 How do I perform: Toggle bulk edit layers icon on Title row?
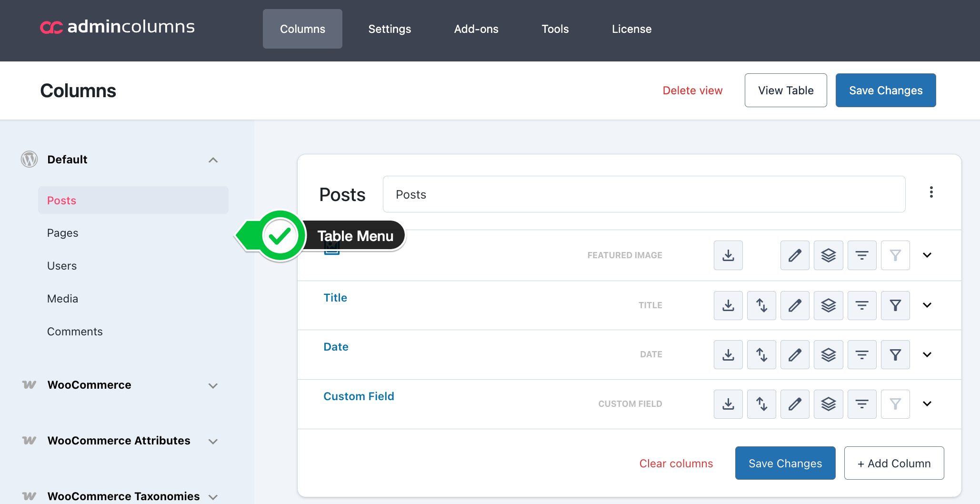pyautogui.click(x=829, y=305)
